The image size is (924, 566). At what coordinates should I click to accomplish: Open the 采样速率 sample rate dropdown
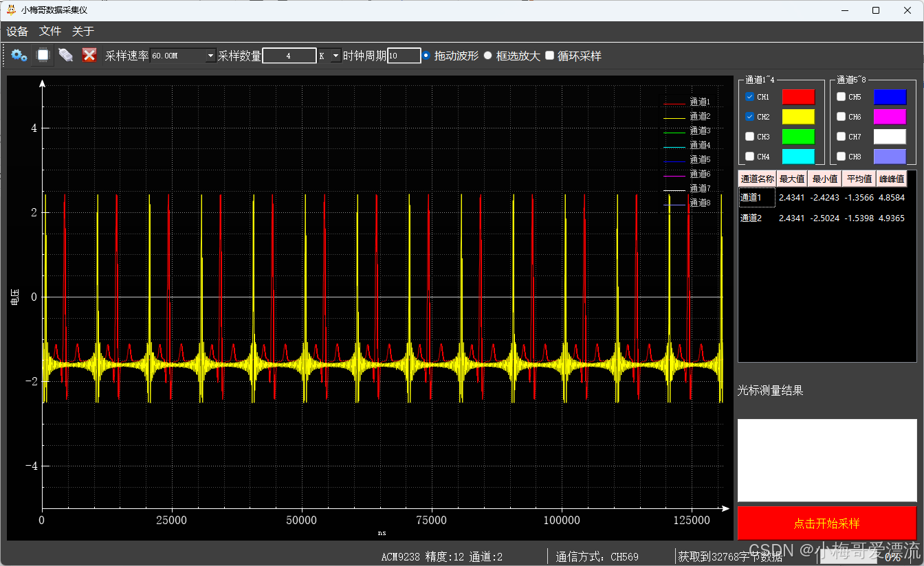point(210,55)
